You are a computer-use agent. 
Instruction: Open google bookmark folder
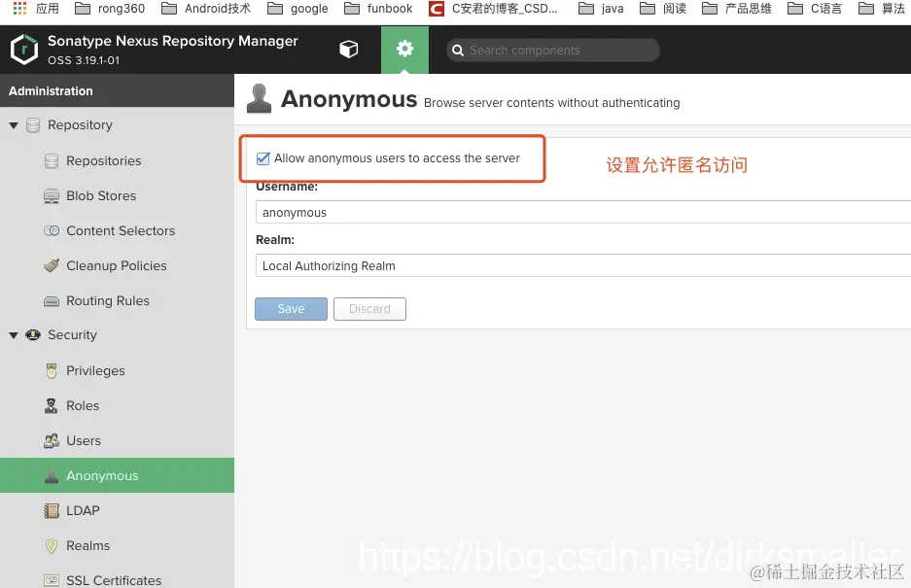click(x=298, y=9)
